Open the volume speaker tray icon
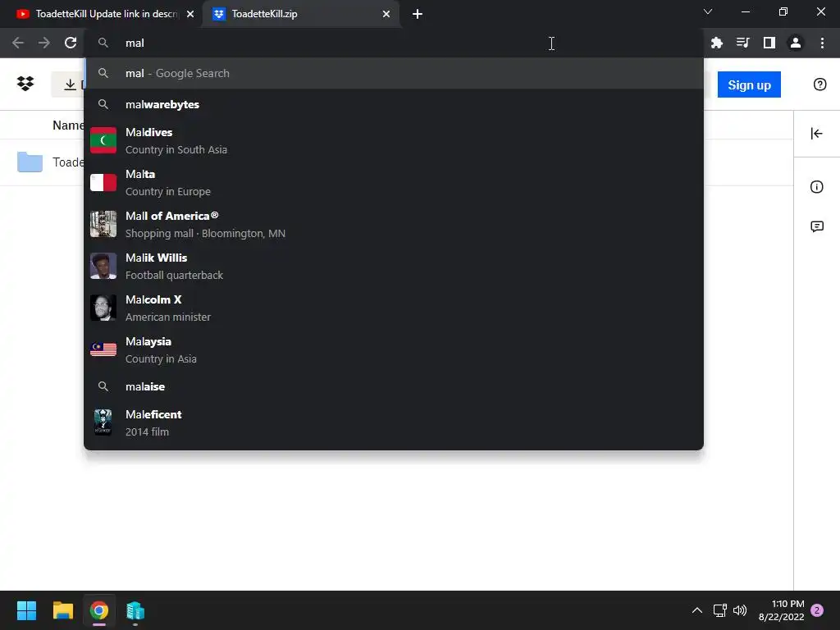840x630 pixels. coord(740,610)
